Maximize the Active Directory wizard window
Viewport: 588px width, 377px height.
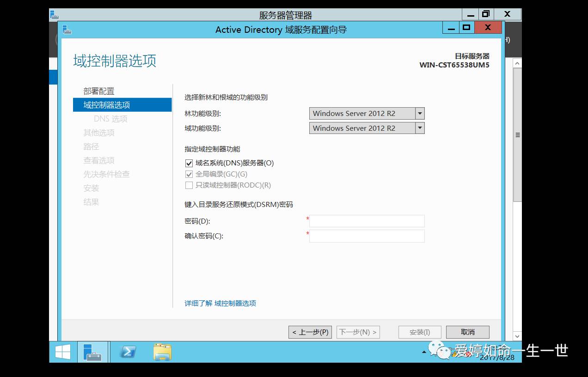point(466,28)
